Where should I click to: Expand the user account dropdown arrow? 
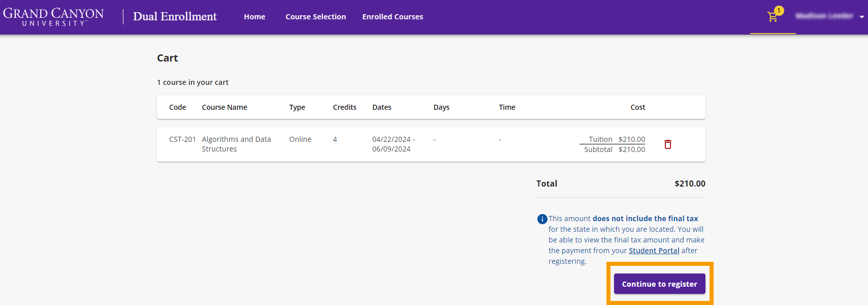click(861, 17)
